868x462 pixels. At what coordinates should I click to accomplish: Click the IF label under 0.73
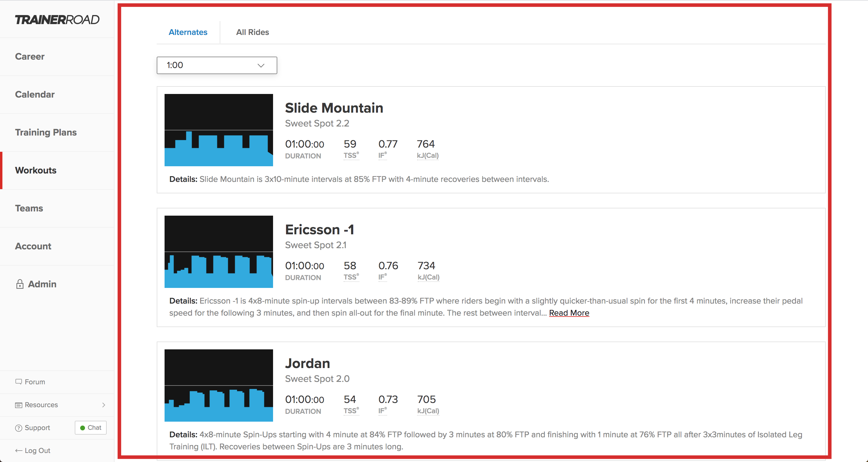(x=382, y=410)
